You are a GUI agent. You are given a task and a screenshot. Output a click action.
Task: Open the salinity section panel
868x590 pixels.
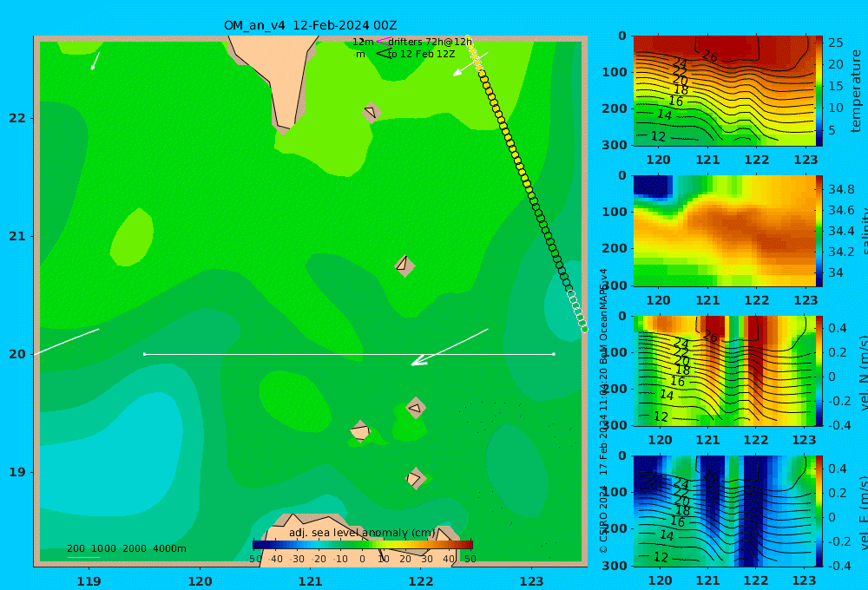[724, 231]
